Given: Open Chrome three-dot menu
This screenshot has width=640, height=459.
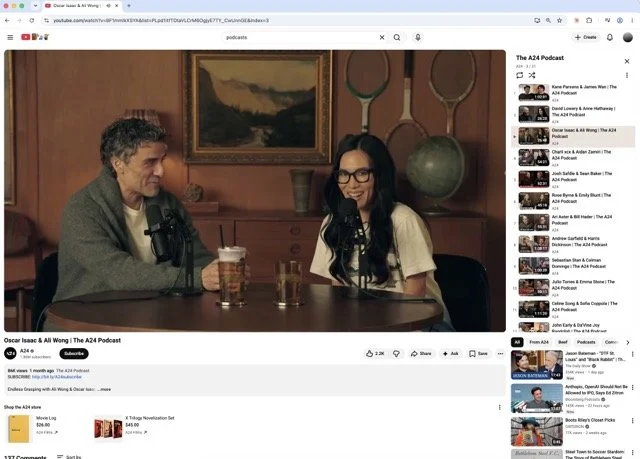Looking at the screenshot, I should 632,20.
